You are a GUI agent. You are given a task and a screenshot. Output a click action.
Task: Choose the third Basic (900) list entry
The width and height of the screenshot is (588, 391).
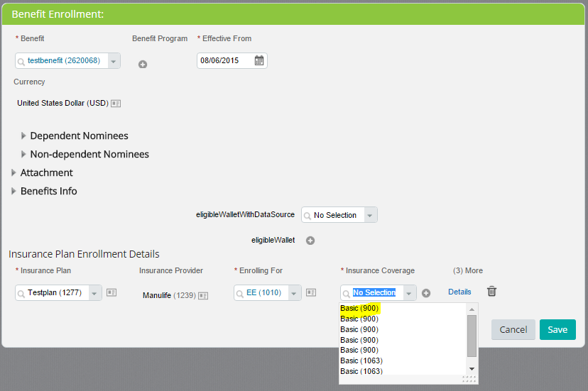[359, 329]
